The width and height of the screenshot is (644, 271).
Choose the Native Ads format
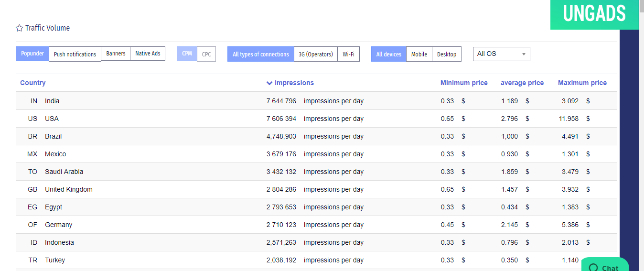tap(148, 54)
